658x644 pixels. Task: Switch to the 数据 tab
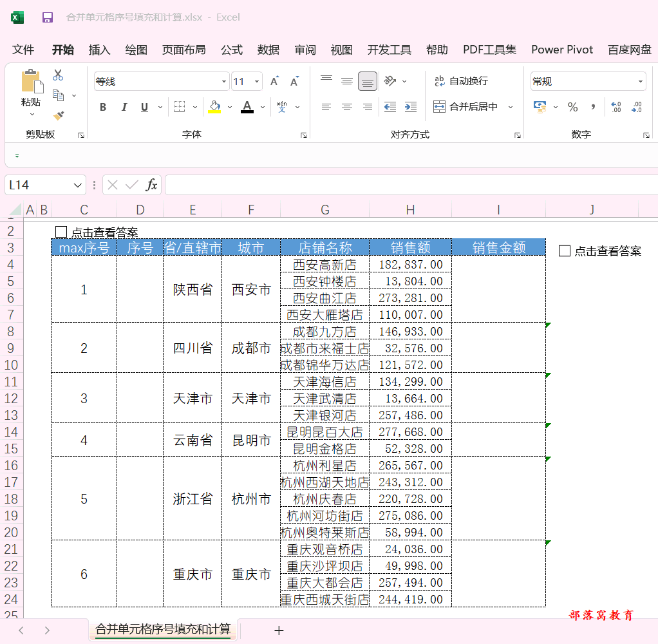pyautogui.click(x=268, y=50)
